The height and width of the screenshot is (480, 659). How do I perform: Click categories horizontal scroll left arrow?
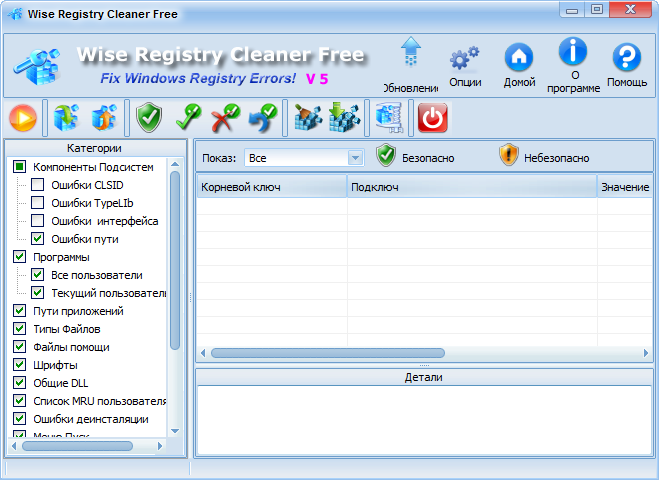14,446
